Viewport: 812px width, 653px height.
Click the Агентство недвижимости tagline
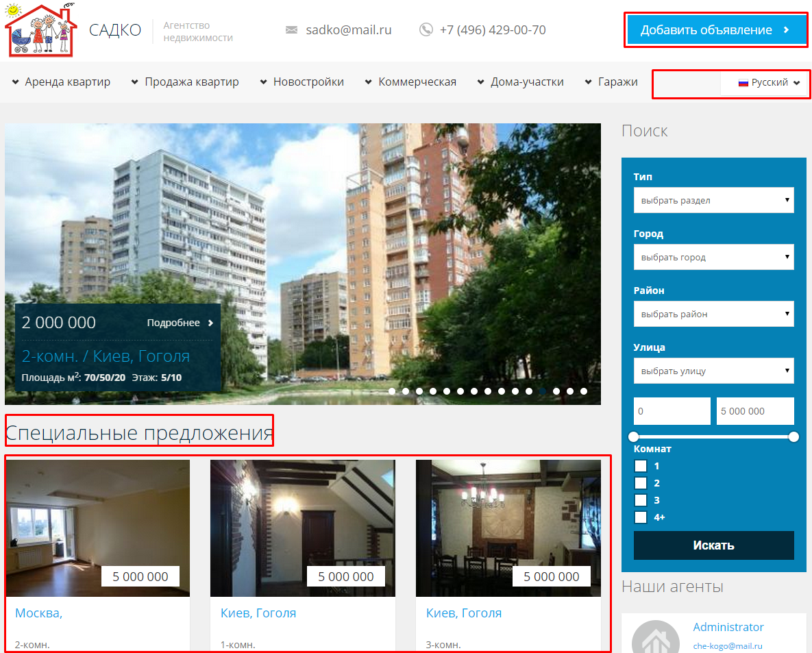coord(198,32)
